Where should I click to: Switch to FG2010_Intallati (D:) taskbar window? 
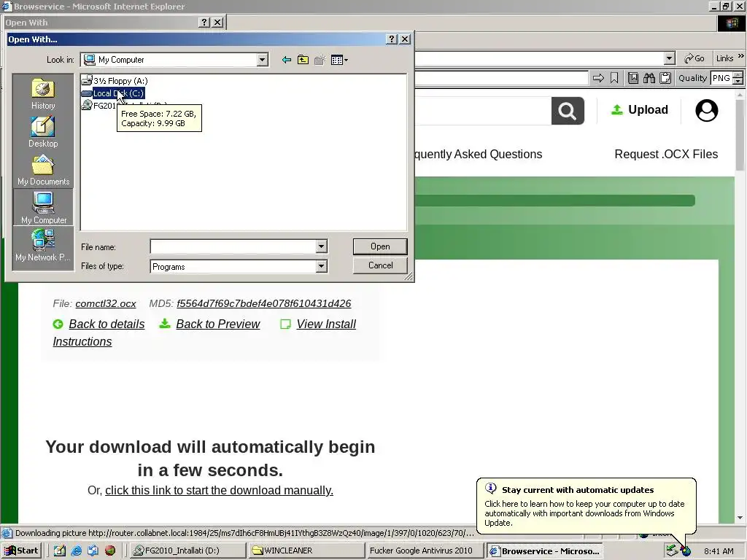point(187,551)
